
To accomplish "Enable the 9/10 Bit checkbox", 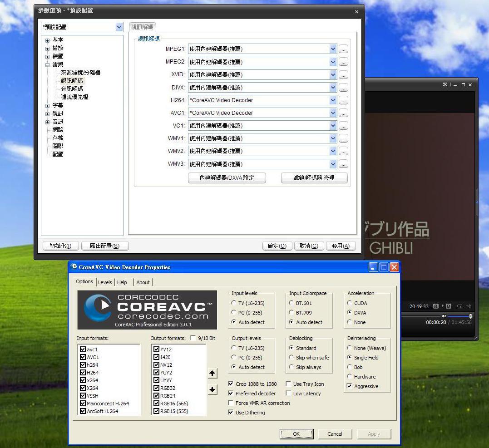I will tap(193, 338).
